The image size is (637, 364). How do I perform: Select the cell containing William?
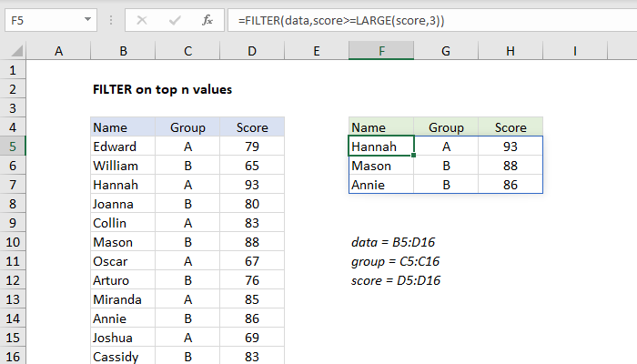123,166
